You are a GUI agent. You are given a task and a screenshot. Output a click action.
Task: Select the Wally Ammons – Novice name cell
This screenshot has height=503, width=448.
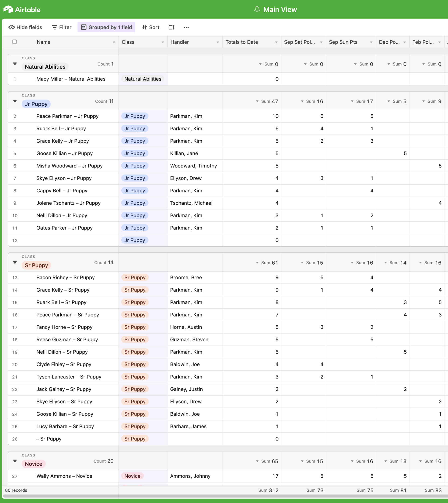tap(64, 476)
